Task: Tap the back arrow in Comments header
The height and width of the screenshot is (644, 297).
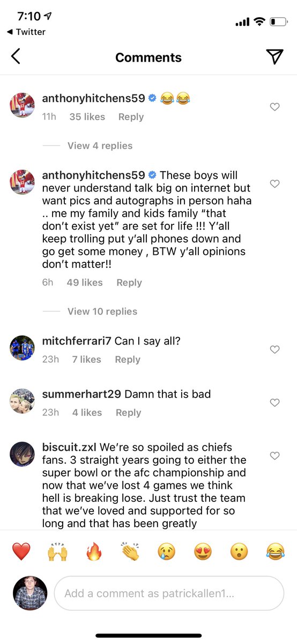Action: 16,56
